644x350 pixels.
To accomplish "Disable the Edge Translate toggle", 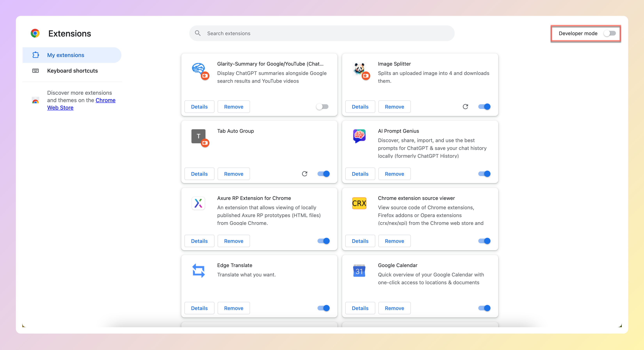I will [x=324, y=308].
